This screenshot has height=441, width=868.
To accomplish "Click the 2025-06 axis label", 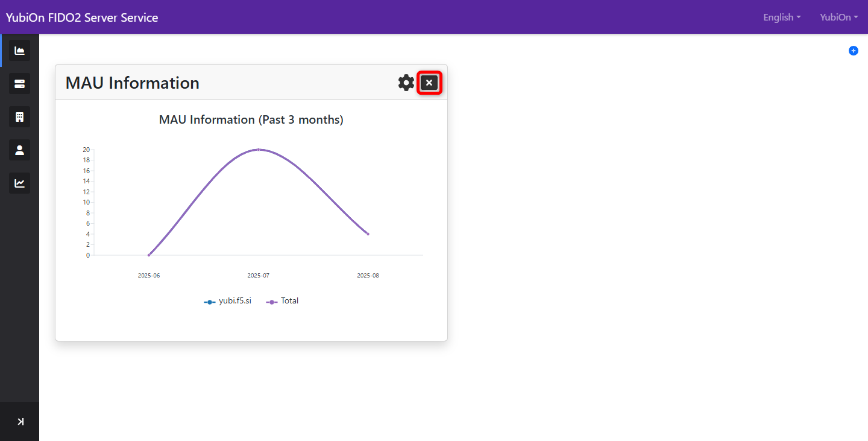I will click(x=149, y=276).
